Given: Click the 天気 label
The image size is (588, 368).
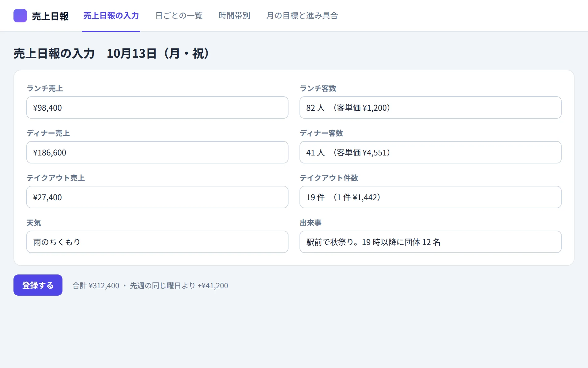Looking at the screenshot, I should (x=34, y=223).
